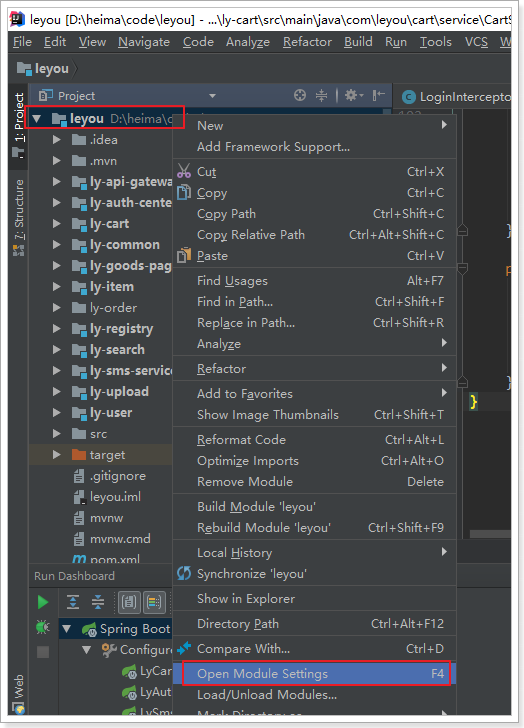Expand the ly-item module node

(x=57, y=286)
